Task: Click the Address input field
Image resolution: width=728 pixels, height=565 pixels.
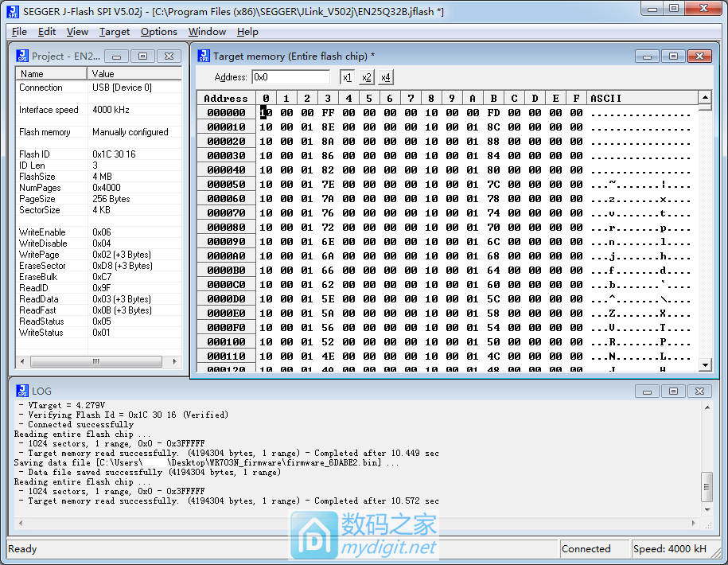Action: click(290, 77)
